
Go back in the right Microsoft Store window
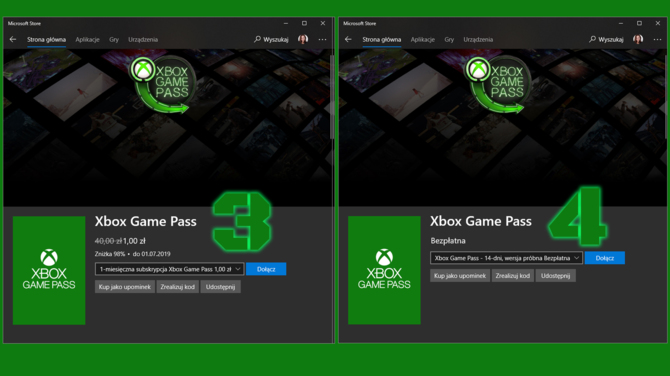point(348,39)
